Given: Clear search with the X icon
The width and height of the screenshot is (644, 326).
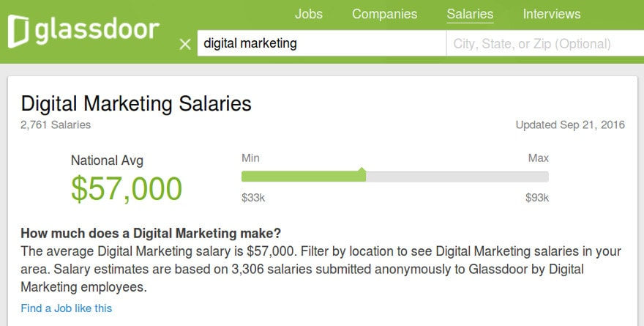Looking at the screenshot, I should 185,44.
